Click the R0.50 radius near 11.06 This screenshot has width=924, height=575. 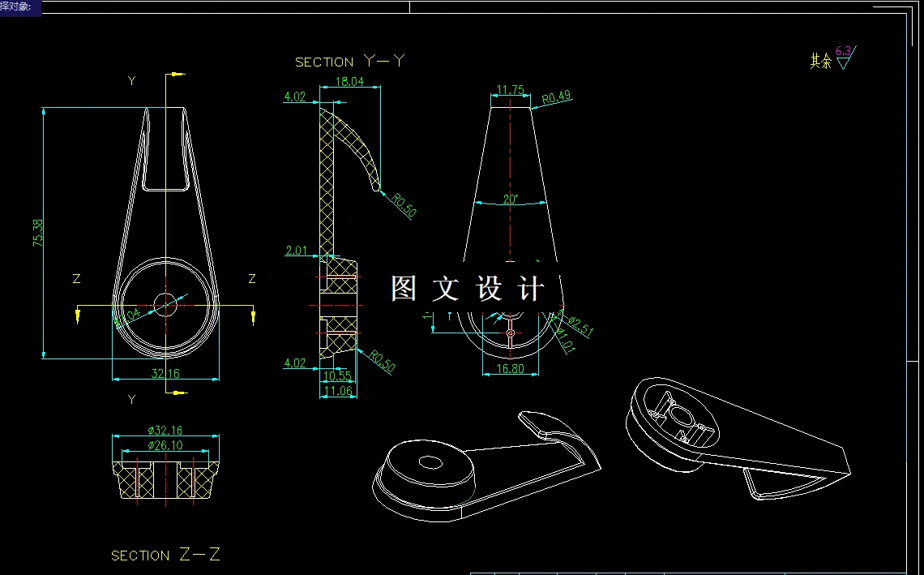coord(382,361)
